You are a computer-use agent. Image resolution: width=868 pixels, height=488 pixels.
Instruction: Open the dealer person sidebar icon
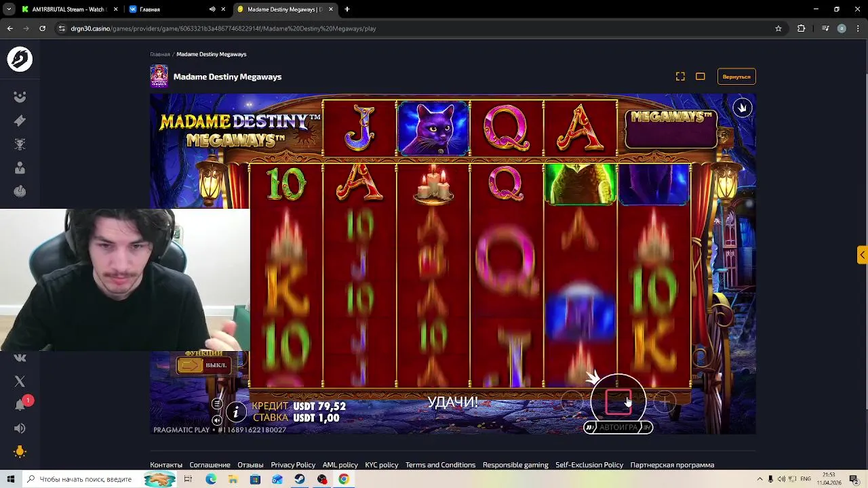click(20, 168)
